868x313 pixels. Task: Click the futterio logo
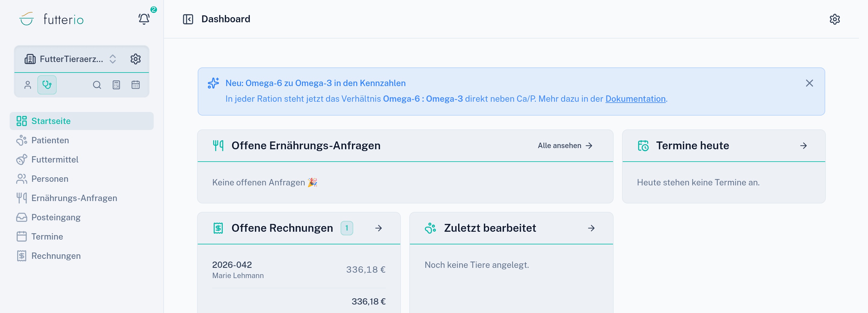coord(52,19)
